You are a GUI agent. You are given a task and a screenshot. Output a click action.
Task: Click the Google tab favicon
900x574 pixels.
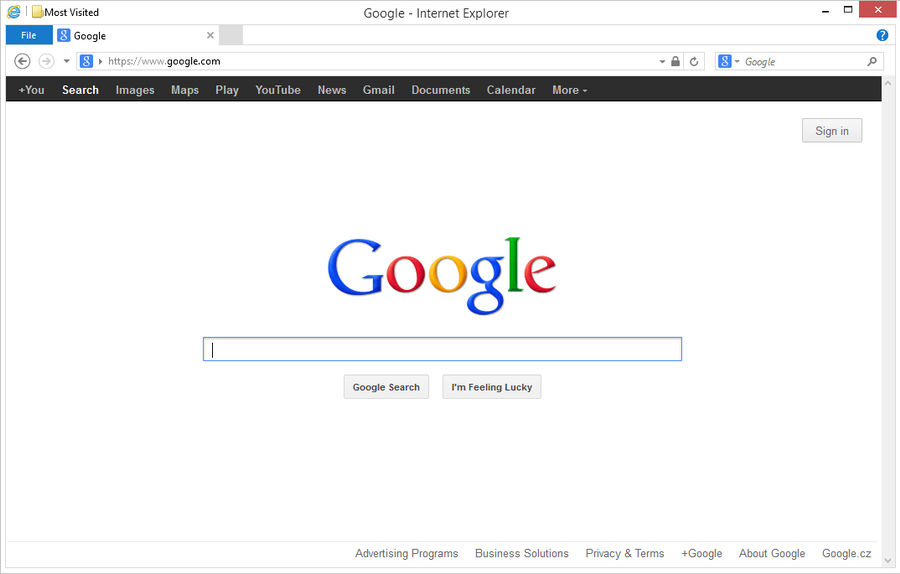tap(64, 35)
